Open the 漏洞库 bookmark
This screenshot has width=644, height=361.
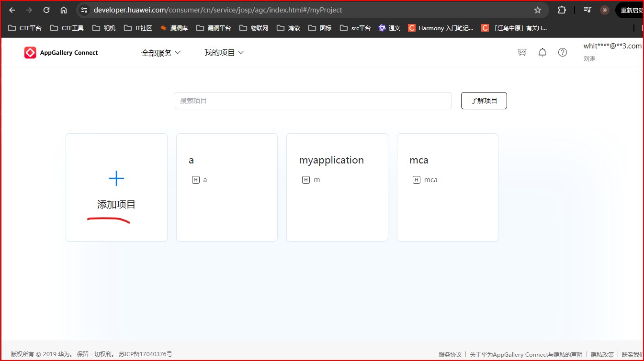174,28
